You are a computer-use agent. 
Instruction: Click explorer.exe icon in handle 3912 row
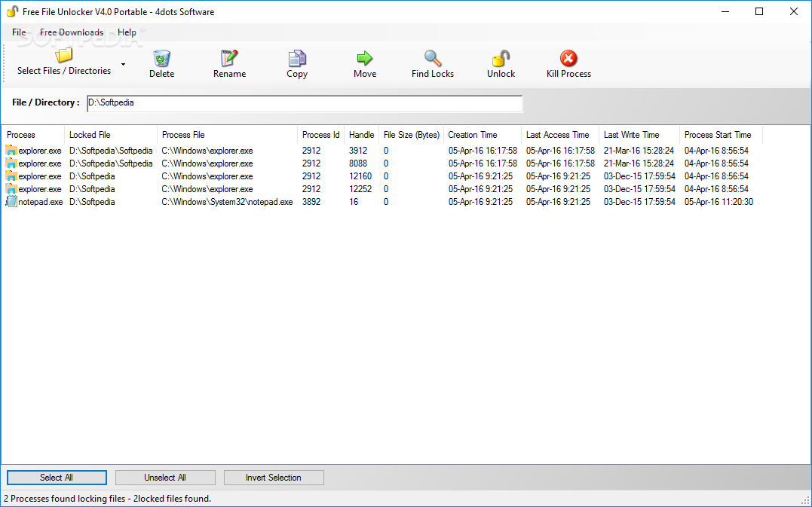pyautogui.click(x=11, y=151)
